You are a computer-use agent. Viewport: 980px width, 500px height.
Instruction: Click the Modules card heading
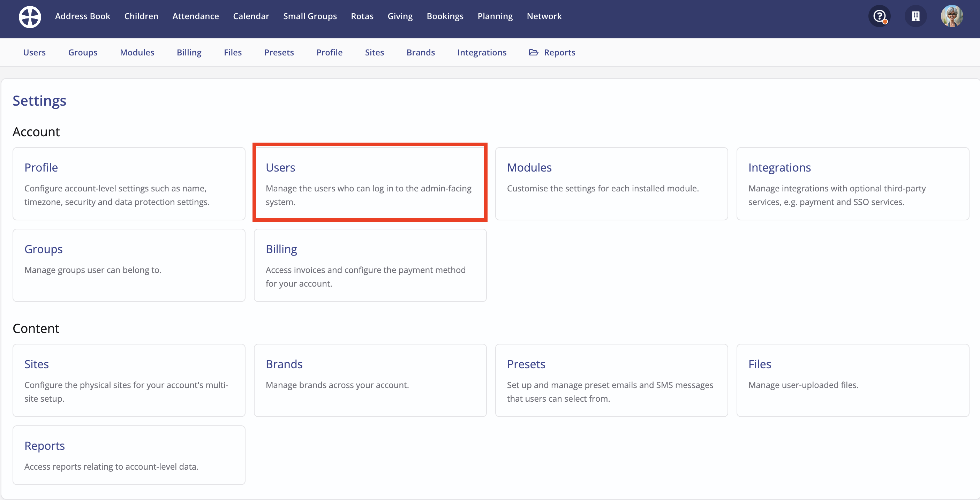(529, 167)
